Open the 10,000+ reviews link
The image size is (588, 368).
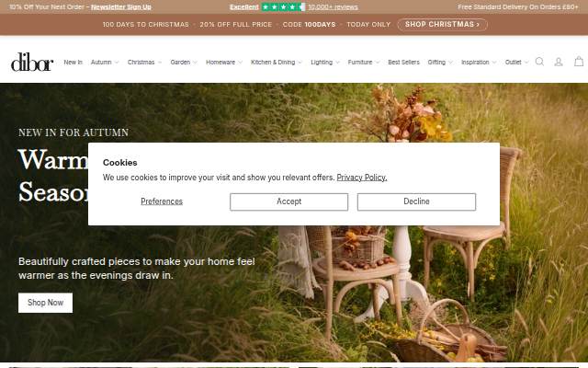(333, 6)
